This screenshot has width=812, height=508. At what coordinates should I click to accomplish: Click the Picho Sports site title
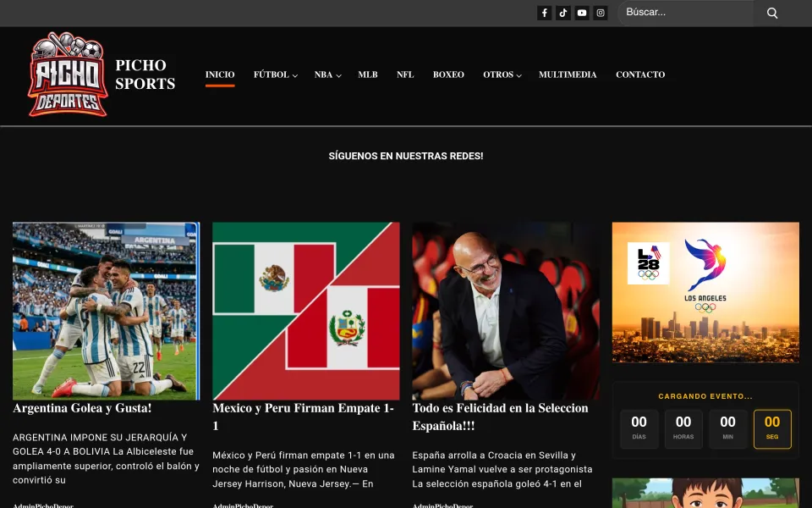tap(145, 75)
